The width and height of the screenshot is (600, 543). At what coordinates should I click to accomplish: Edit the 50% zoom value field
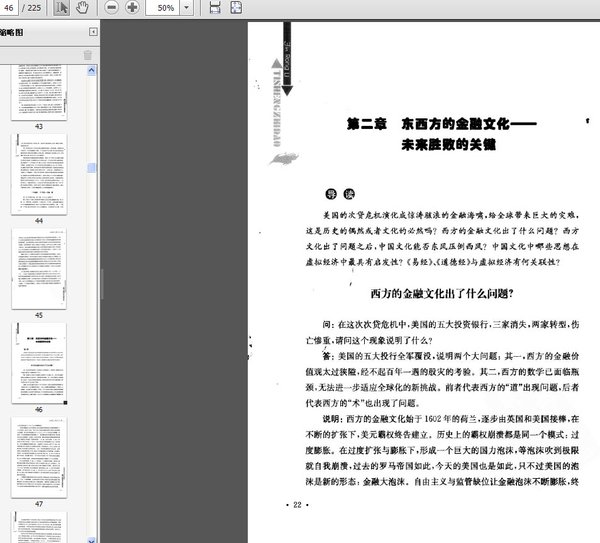tap(162, 8)
